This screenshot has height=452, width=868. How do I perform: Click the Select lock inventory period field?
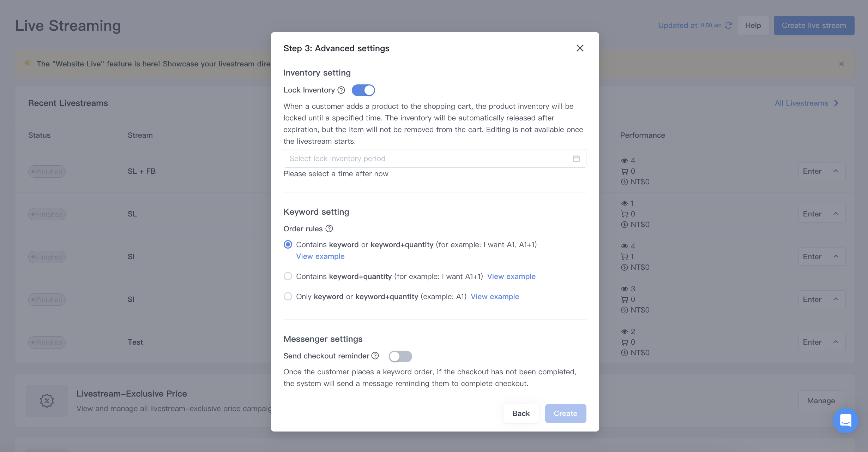435,158
